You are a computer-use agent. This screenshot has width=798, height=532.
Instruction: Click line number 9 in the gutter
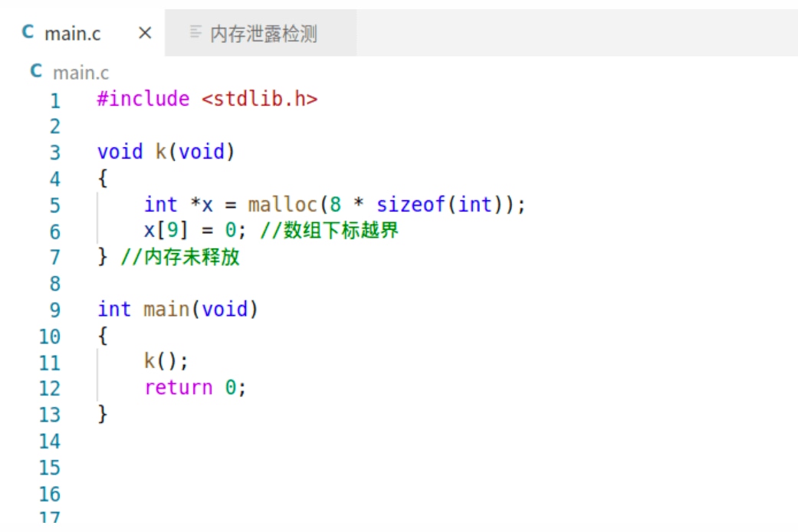[55, 310]
